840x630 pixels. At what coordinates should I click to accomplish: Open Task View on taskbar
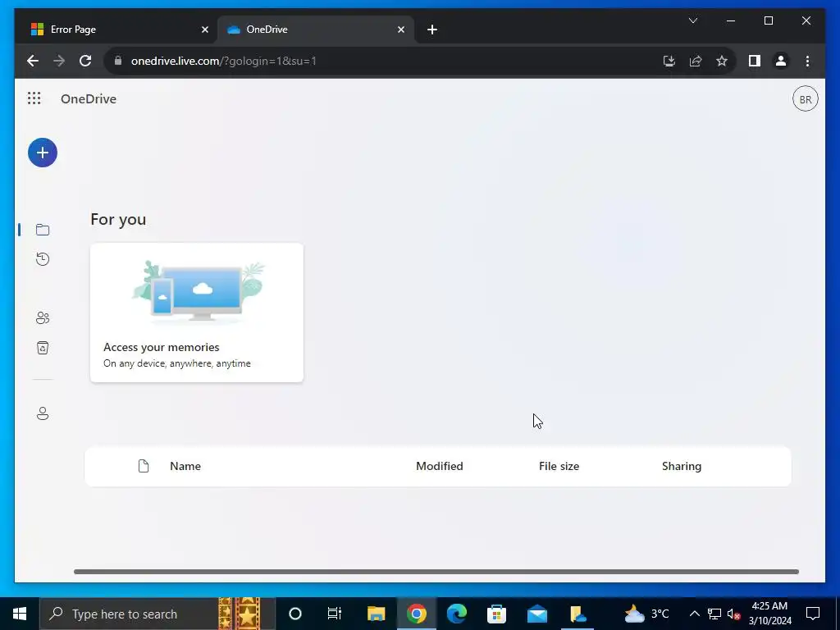(x=335, y=614)
